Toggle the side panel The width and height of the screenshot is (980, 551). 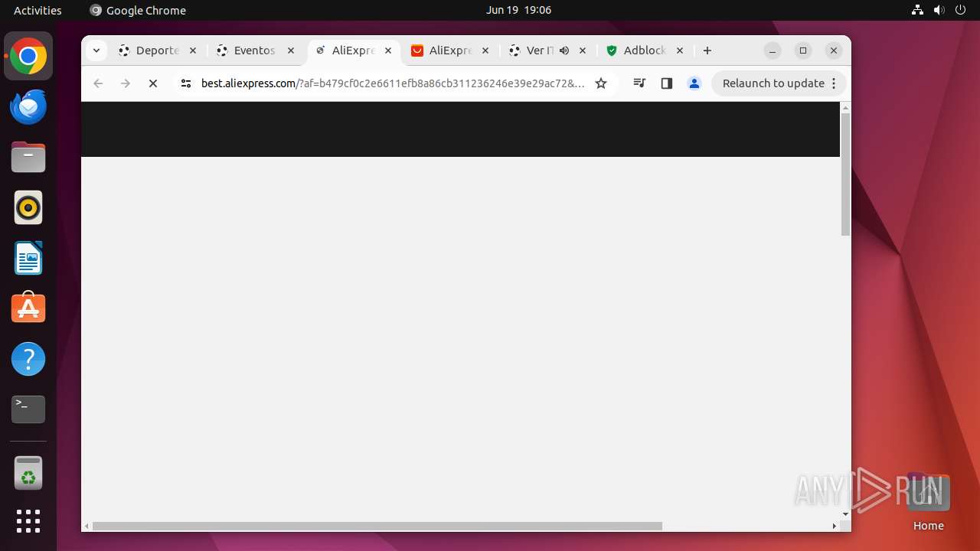[x=667, y=83]
